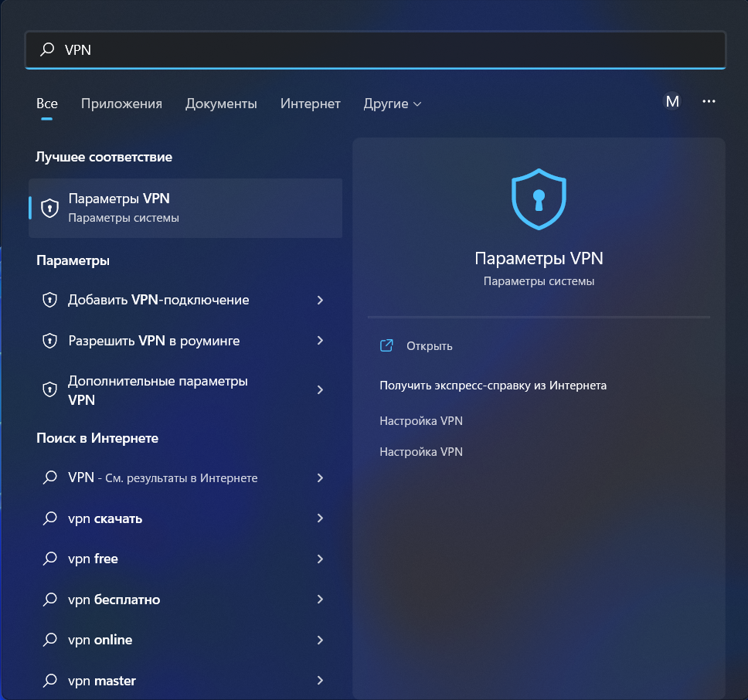Expand arrow for vpn master

pos(320,681)
